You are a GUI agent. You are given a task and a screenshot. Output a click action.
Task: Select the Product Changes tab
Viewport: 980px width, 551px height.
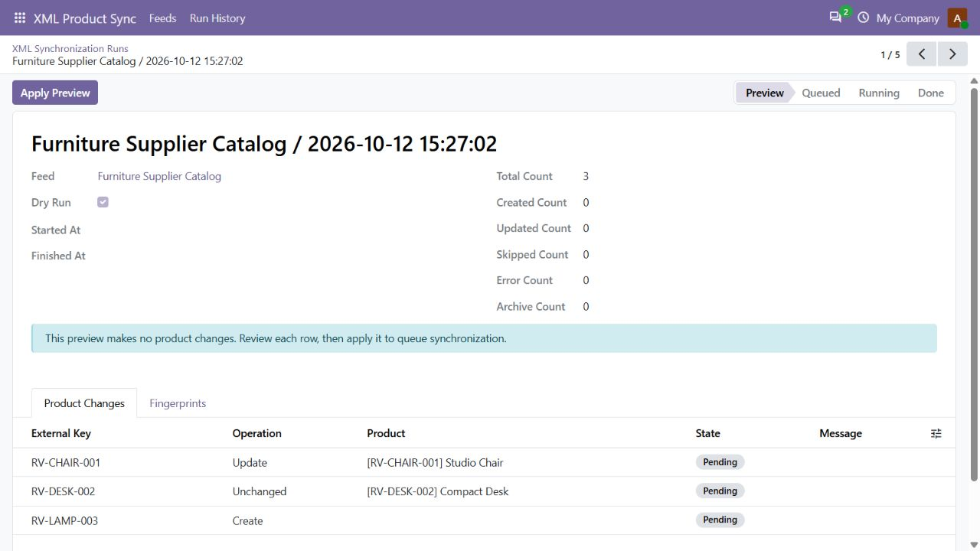pyautogui.click(x=84, y=403)
